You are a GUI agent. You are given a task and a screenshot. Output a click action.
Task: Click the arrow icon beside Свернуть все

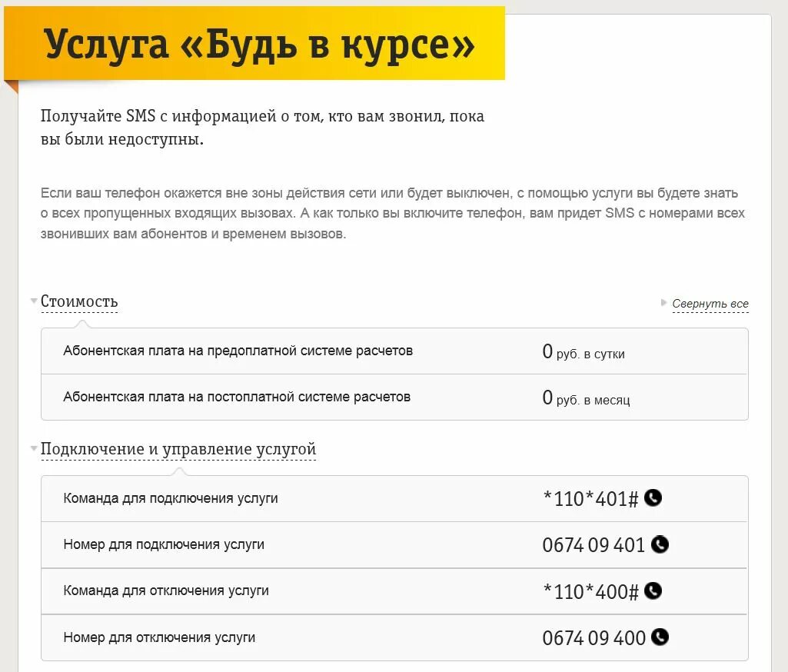664,303
